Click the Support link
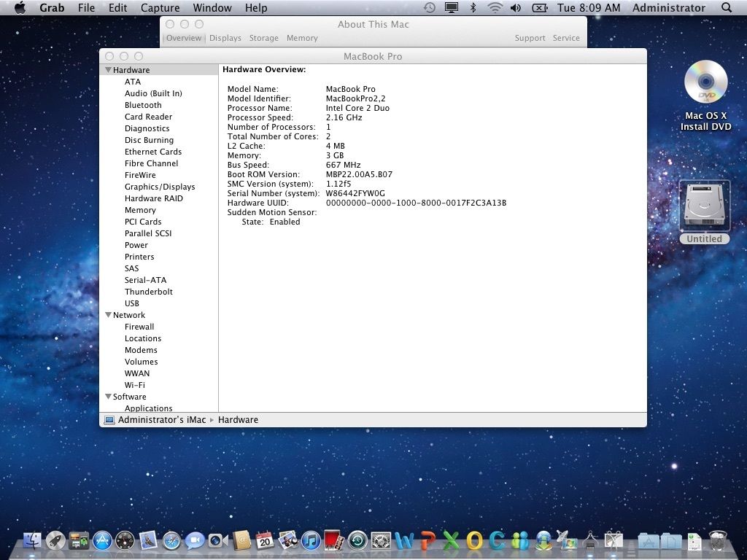The width and height of the screenshot is (747, 560). 530,38
